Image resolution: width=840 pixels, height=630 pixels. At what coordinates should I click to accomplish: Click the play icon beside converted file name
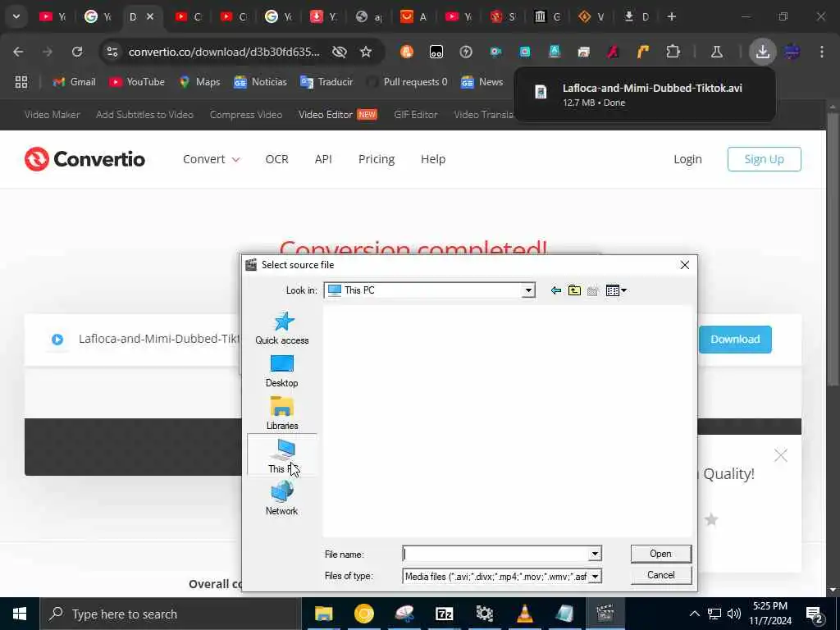coord(57,339)
